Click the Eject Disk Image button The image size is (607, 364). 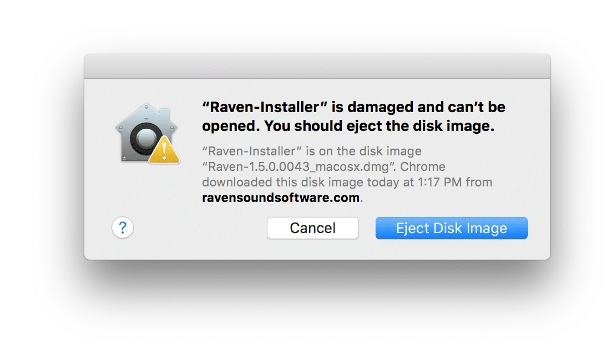click(452, 228)
